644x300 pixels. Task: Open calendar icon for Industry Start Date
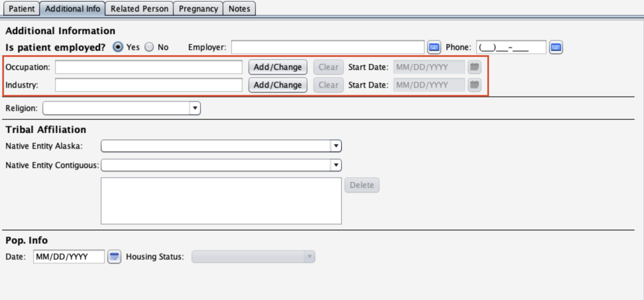coord(474,85)
